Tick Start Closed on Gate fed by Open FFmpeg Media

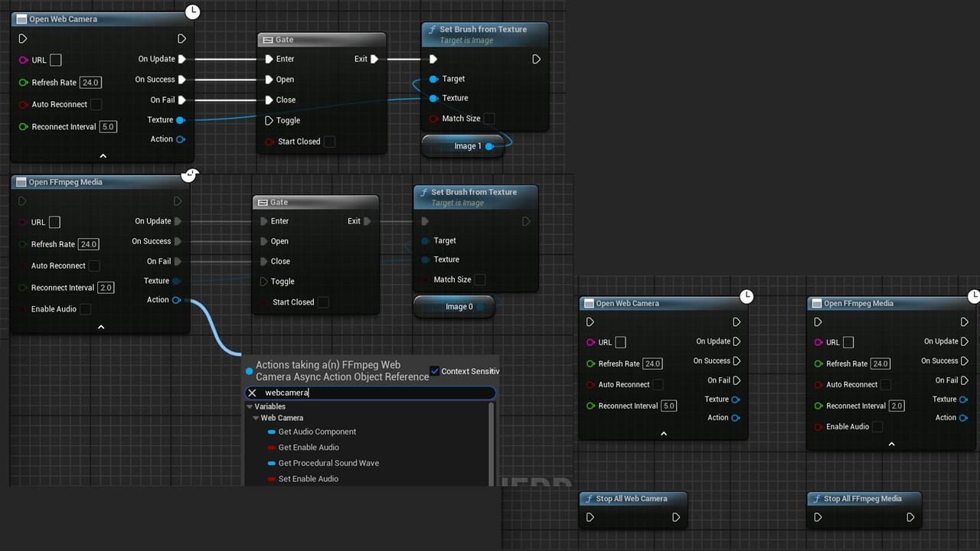323,302
